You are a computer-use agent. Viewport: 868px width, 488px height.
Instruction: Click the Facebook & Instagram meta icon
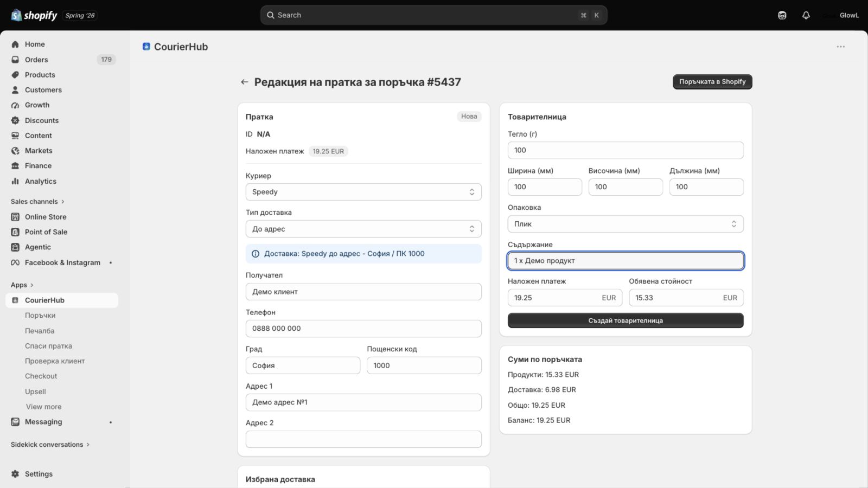15,262
